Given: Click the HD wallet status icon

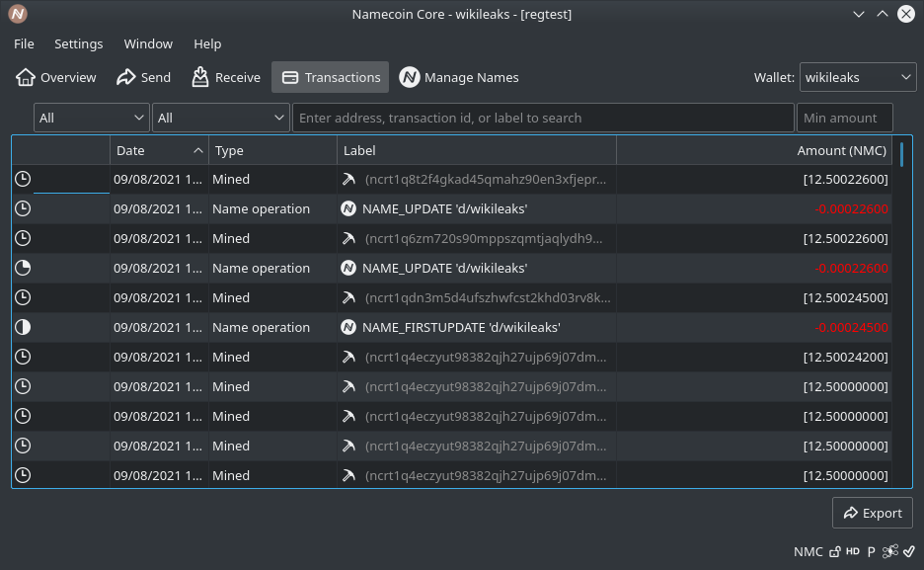Looking at the screenshot, I should [x=852, y=551].
